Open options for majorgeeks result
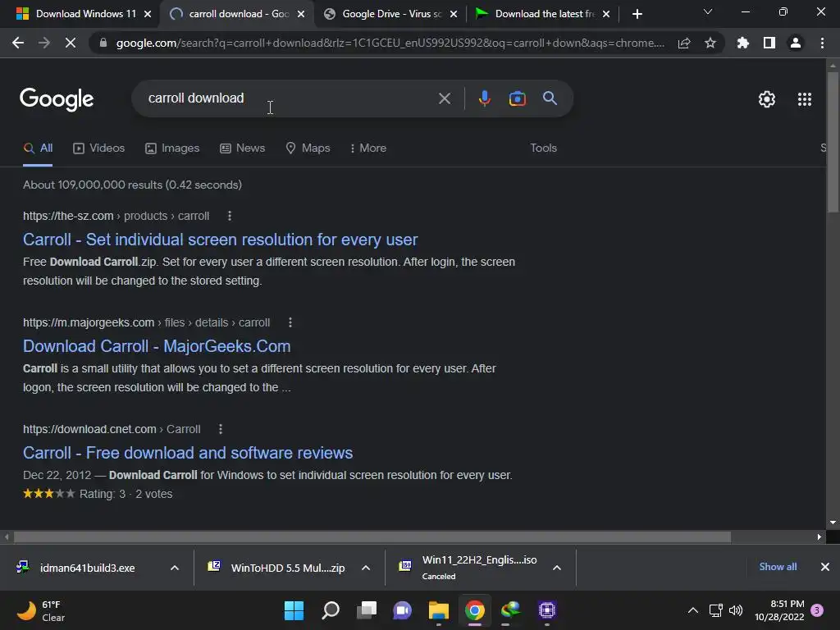This screenshot has width=840, height=630. (x=290, y=322)
